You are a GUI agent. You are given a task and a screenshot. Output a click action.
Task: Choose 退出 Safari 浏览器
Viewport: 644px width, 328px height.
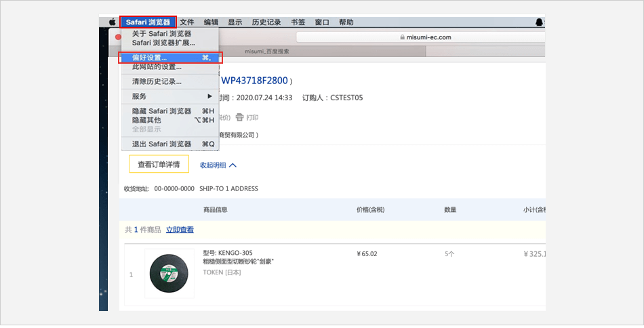[162, 144]
